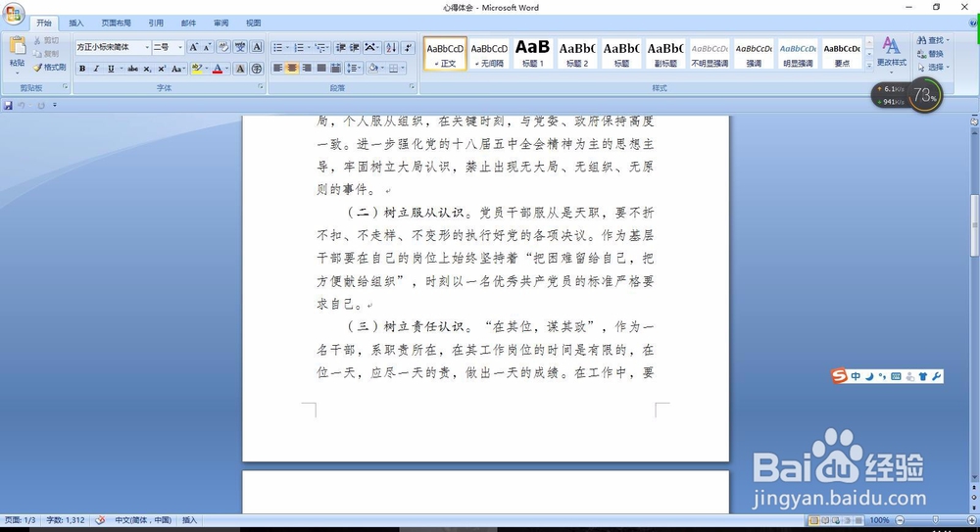
Task: Click 选择 (Select) in editing group
Action: (x=933, y=67)
